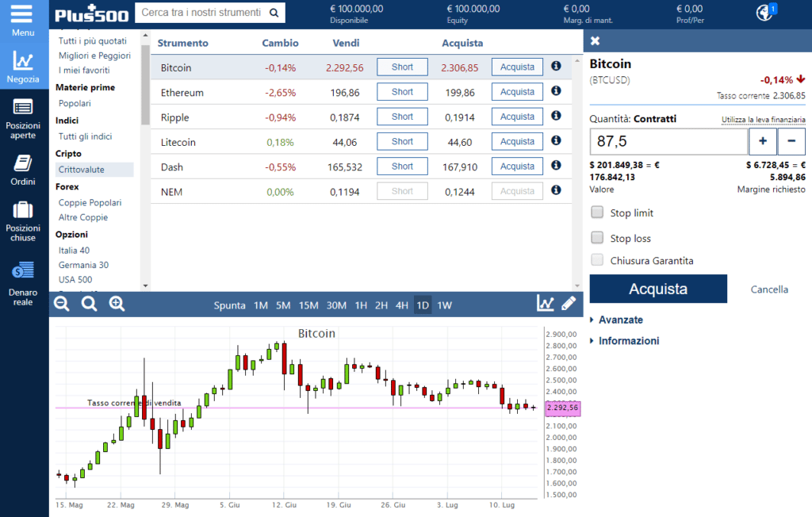
Task: Enable the Stop loss checkbox
Action: pos(597,237)
